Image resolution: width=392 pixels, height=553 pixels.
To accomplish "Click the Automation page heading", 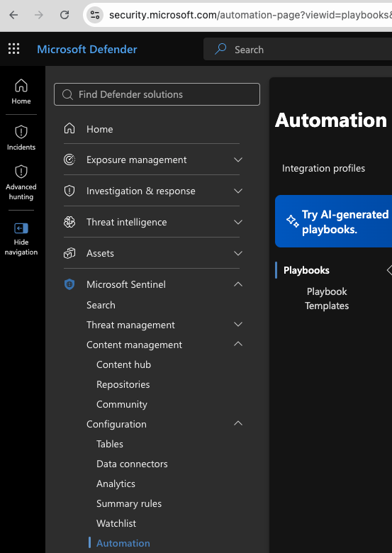I will [330, 120].
